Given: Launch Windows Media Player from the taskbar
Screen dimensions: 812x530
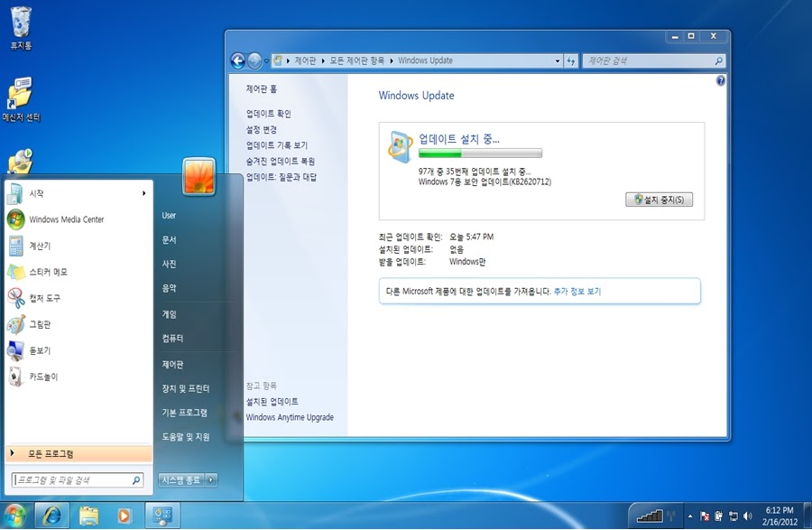Looking at the screenshot, I should pyautogui.click(x=125, y=514).
